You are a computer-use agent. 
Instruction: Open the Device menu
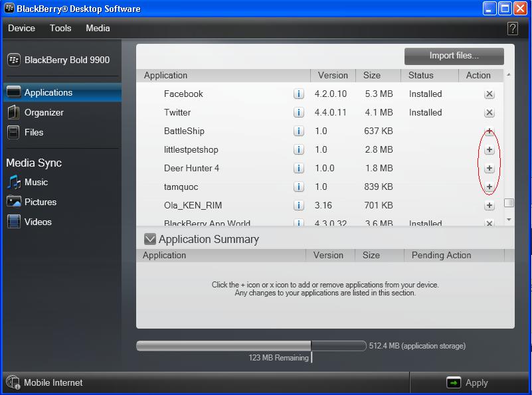[x=21, y=28]
